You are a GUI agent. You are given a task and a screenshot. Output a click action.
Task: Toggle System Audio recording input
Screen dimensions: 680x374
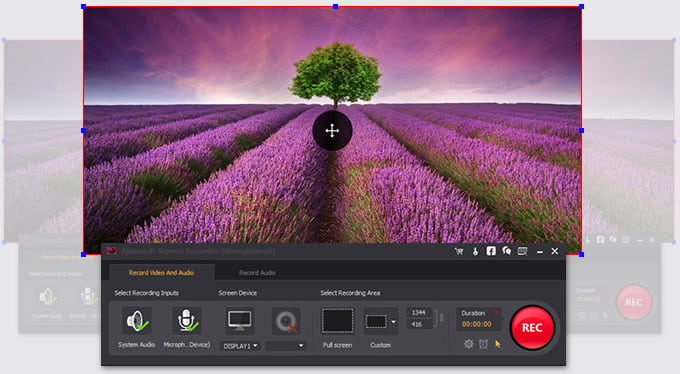pyautogui.click(x=137, y=321)
